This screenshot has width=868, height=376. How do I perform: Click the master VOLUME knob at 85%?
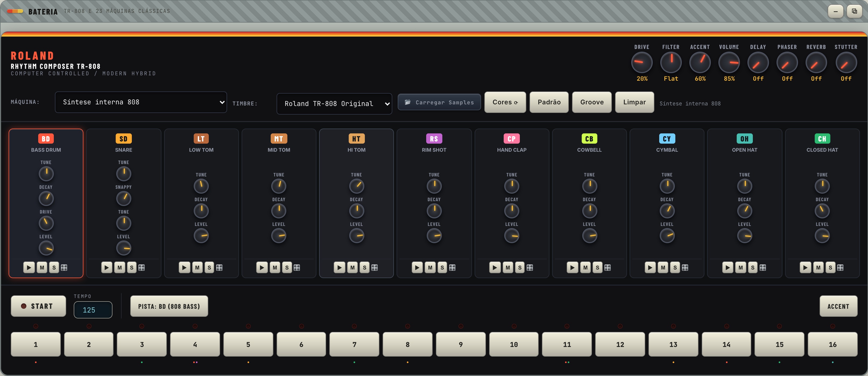point(729,62)
